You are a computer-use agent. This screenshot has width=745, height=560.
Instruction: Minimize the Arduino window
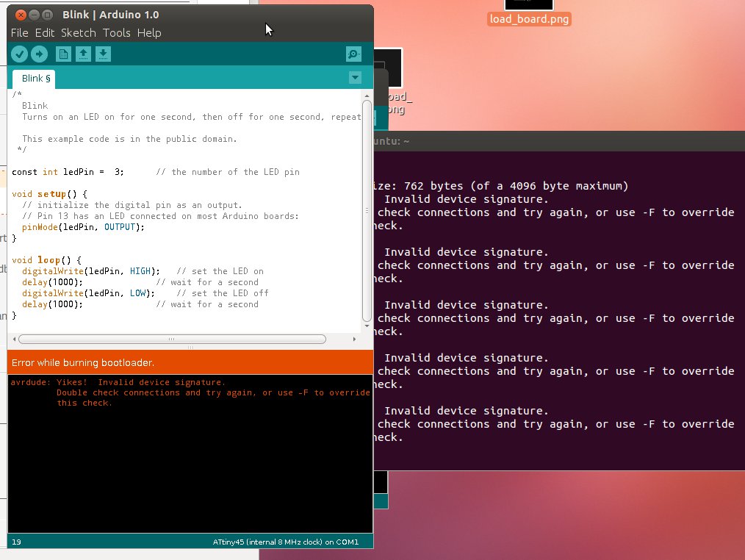[x=35, y=15]
